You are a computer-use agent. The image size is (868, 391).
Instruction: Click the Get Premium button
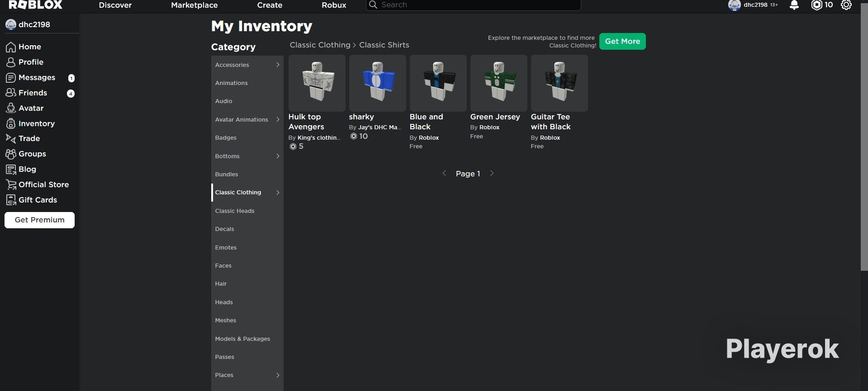39,220
